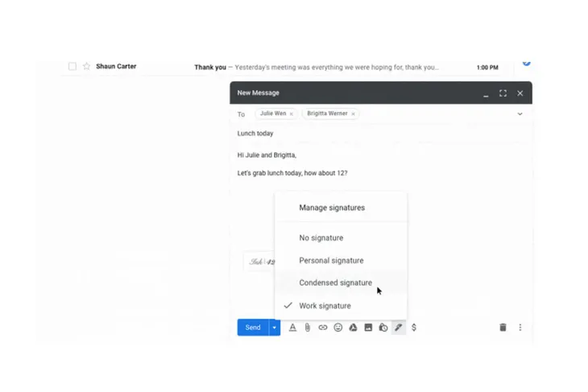
Task: Expand recipient fields Cc Bcc chevron
Action: [x=520, y=114]
